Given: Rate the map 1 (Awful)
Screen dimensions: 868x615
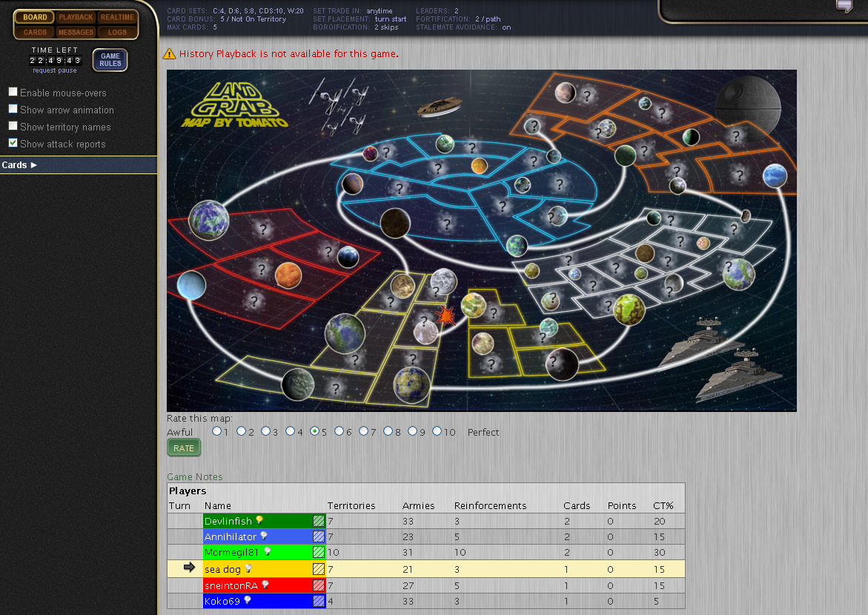Looking at the screenshot, I should coord(216,431).
